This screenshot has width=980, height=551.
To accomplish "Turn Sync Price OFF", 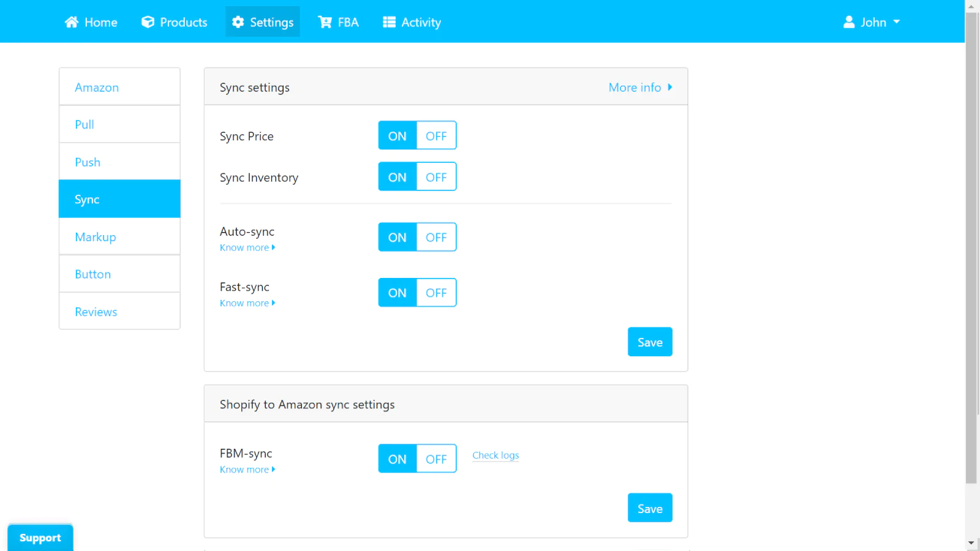I will click(x=437, y=135).
